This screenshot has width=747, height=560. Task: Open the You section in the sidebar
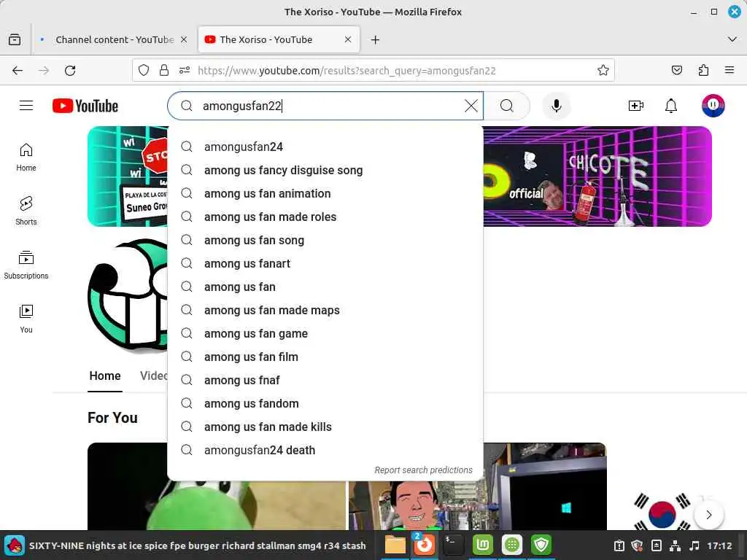26,319
